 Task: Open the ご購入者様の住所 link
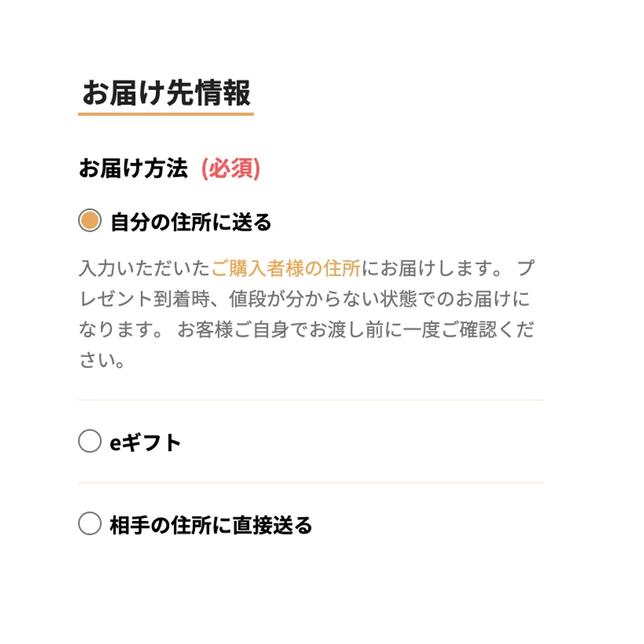pos(286,268)
